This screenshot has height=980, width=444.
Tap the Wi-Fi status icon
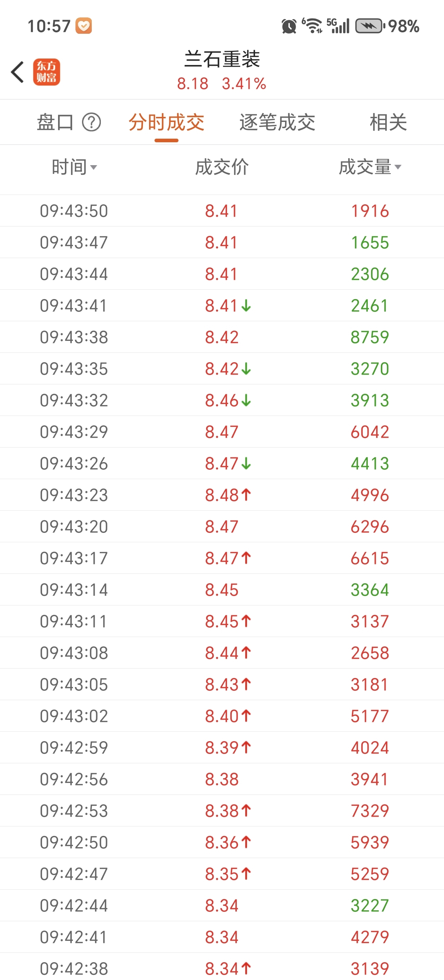tap(312, 26)
